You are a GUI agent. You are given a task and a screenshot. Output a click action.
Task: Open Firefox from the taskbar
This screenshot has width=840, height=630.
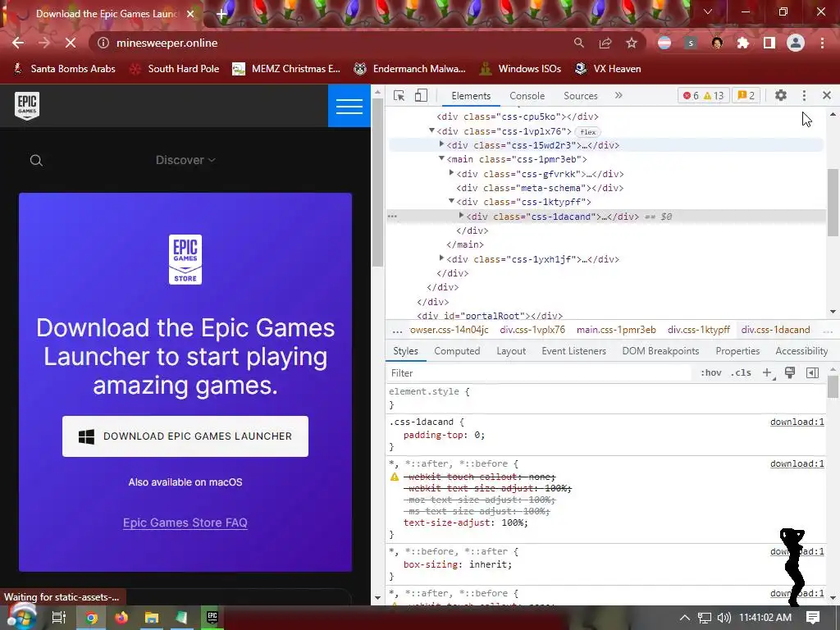click(x=121, y=618)
